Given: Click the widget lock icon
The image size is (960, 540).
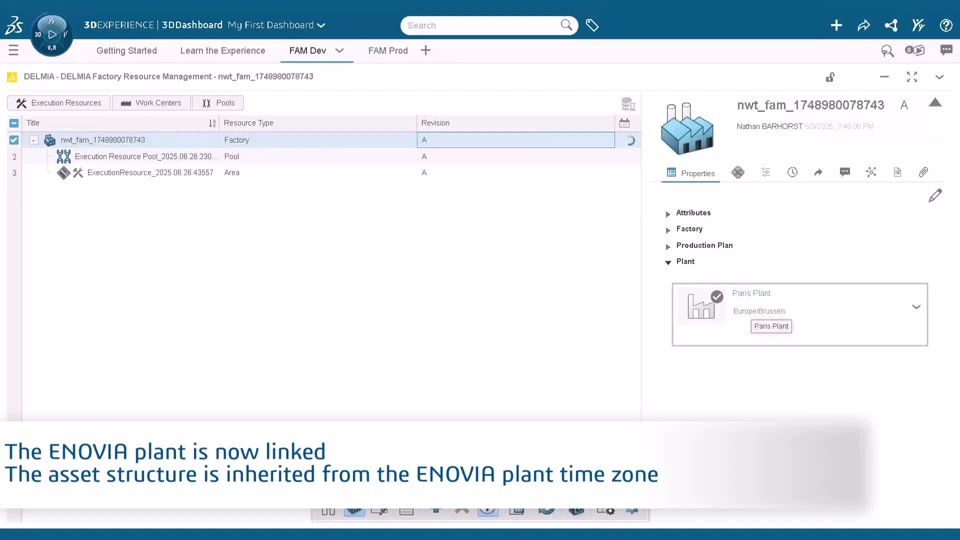Looking at the screenshot, I should (830, 77).
